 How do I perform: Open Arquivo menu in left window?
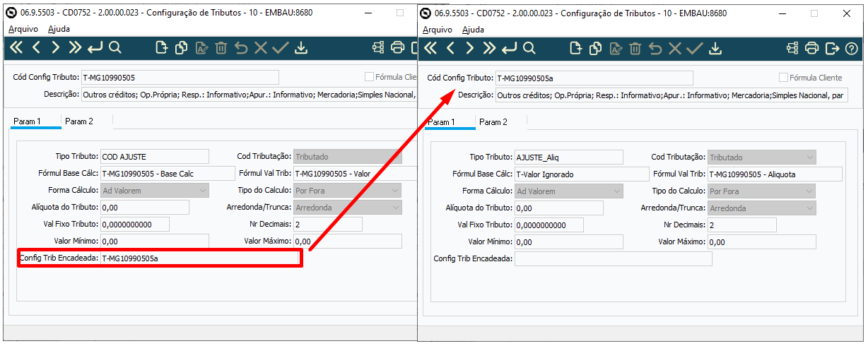[x=23, y=29]
